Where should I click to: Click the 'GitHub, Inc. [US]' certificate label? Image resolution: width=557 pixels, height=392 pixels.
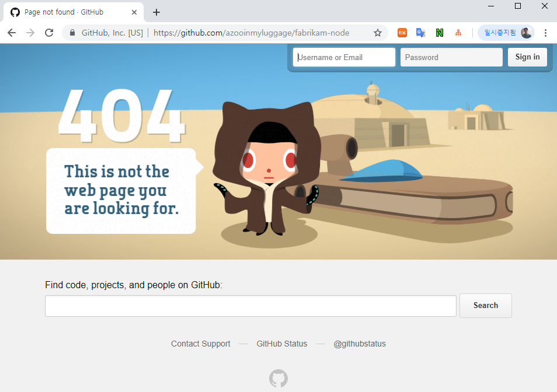click(112, 33)
